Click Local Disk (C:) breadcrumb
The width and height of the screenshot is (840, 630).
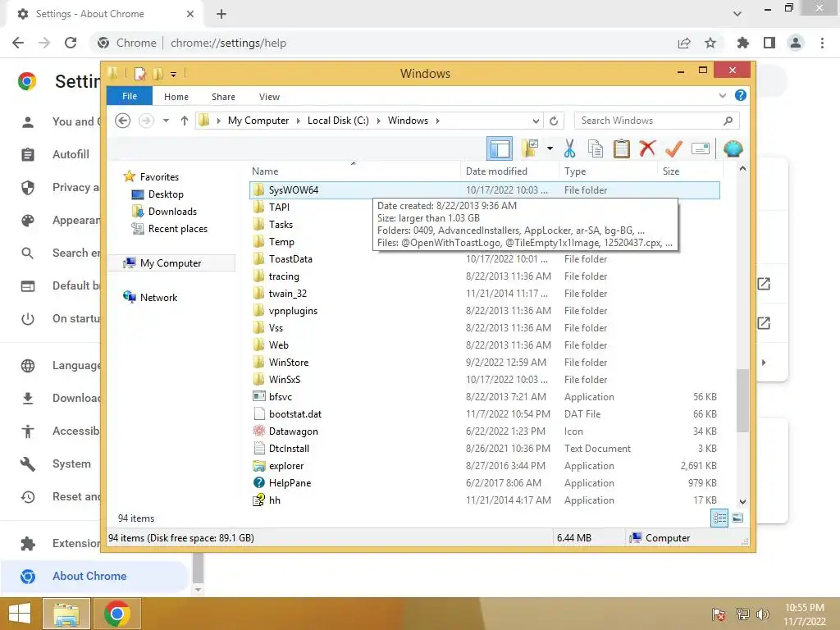pos(338,121)
